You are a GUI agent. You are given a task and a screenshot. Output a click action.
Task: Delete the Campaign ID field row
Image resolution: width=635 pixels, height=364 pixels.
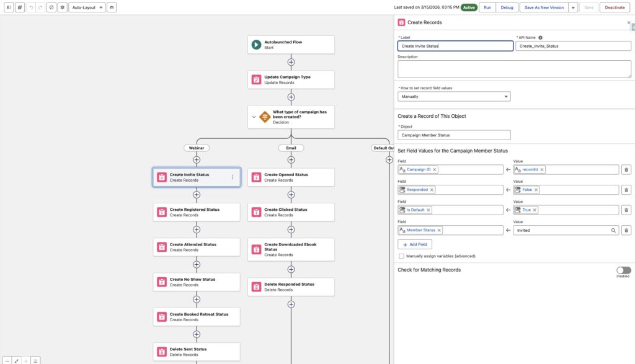point(626,170)
